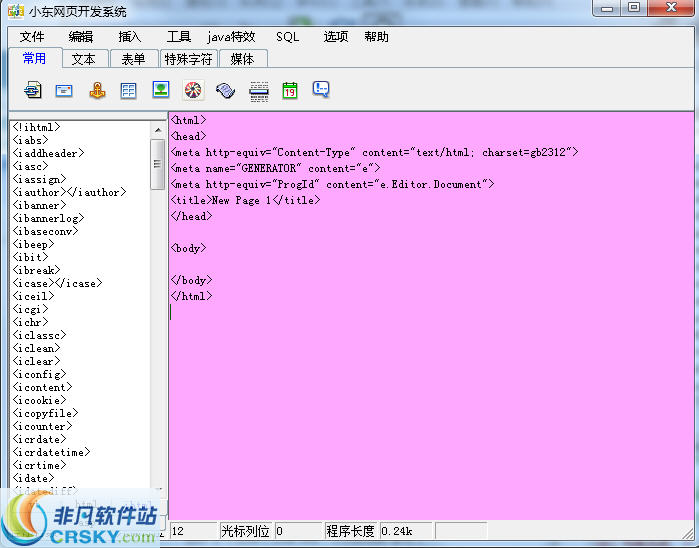This screenshot has height=548, width=699.
Task: Select <iconfig> in the tag list
Action: pyautogui.click(x=39, y=374)
